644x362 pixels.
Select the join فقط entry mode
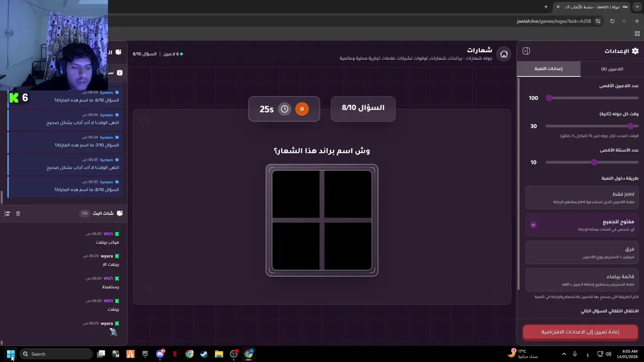[582, 197]
